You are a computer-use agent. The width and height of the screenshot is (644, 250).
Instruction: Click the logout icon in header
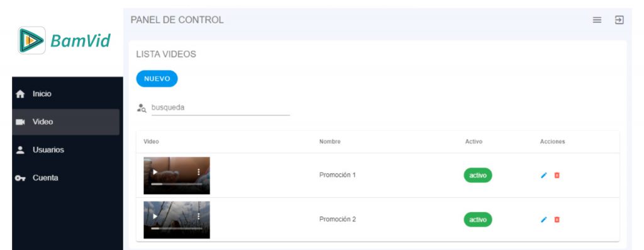click(619, 20)
